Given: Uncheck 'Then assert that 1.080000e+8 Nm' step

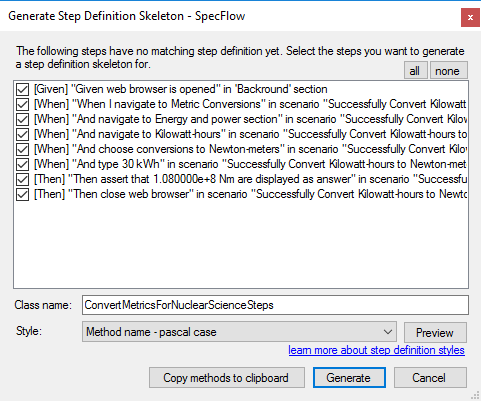Looking at the screenshot, I should click(22, 179).
